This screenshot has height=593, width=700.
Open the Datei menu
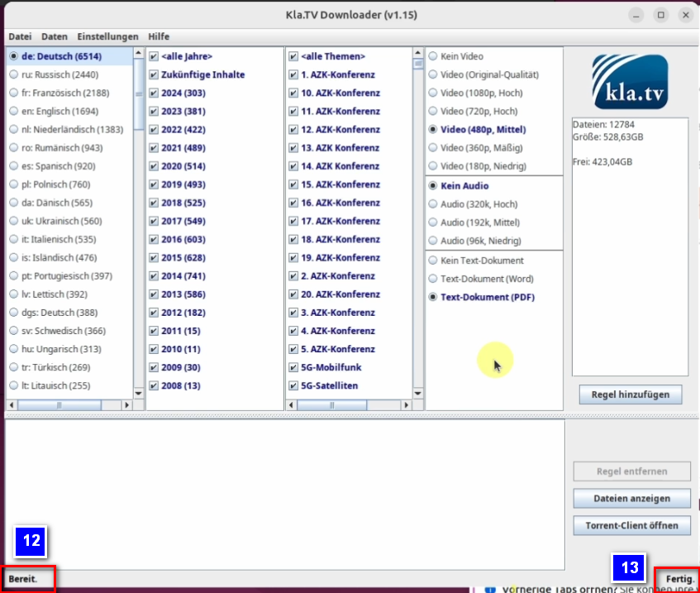pos(20,36)
